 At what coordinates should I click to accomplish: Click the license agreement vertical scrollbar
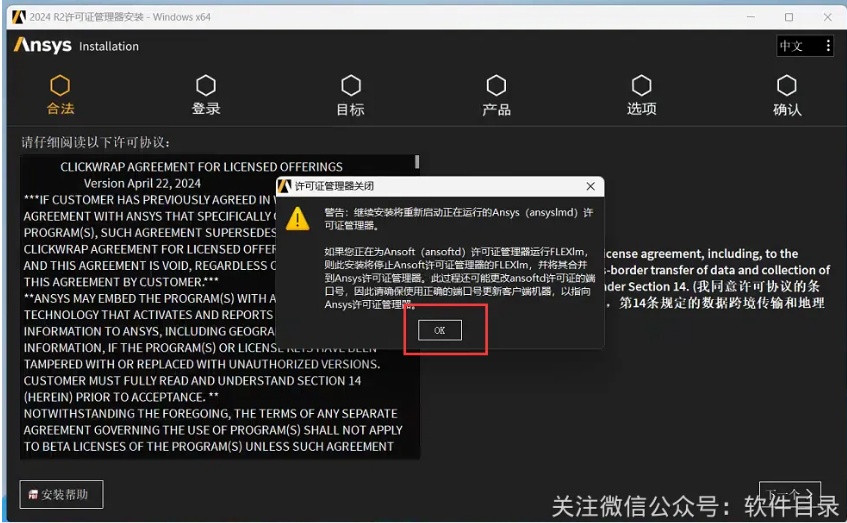click(x=416, y=162)
